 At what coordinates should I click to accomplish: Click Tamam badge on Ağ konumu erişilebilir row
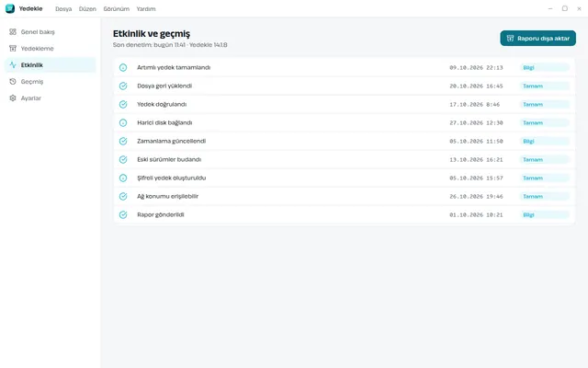click(545, 196)
